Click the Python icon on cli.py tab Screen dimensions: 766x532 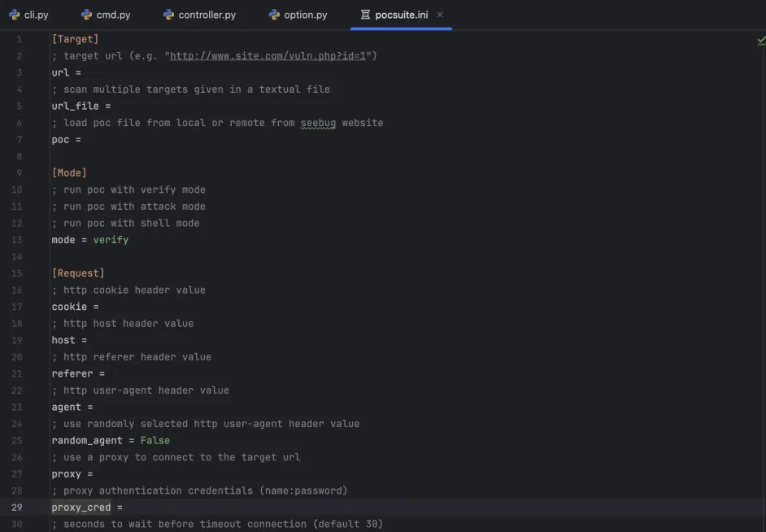coord(15,15)
